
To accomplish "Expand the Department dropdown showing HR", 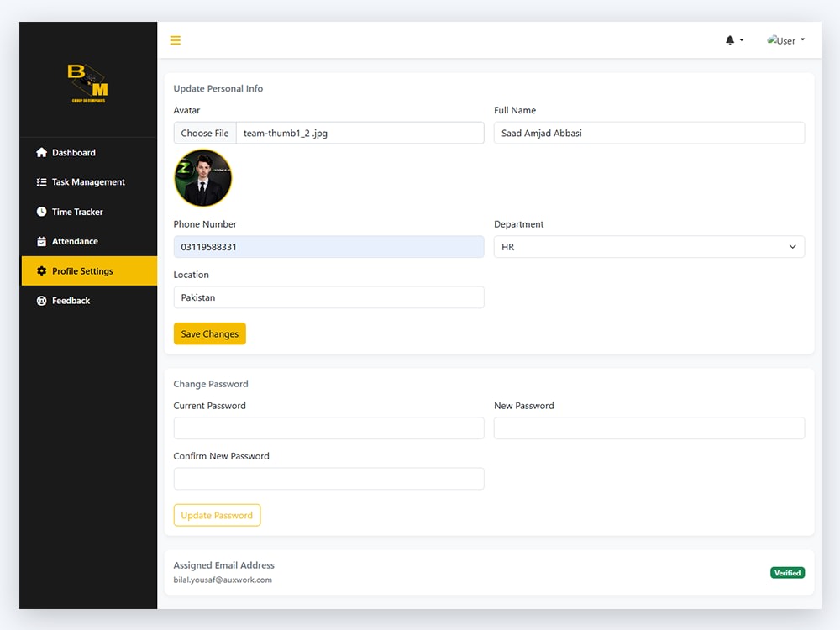I will [x=648, y=247].
